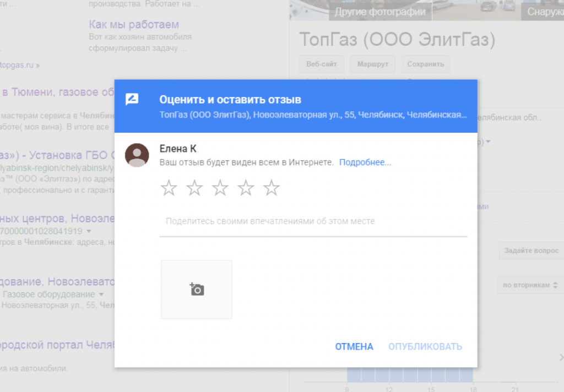Click Елена К profile avatar
Viewport: 564px width, 392px height.
tap(137, 155)
